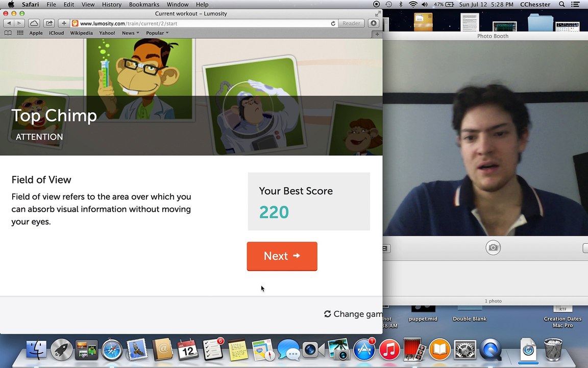Click the Time Machine menu bar icon
This screenshot has width=588, height=368.
(388, 5)
